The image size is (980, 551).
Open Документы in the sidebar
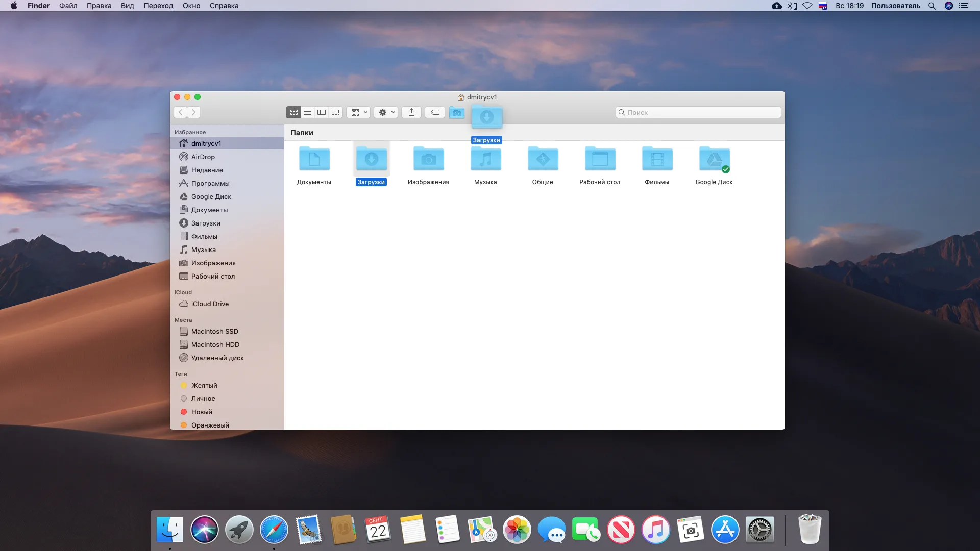(227, 210)
